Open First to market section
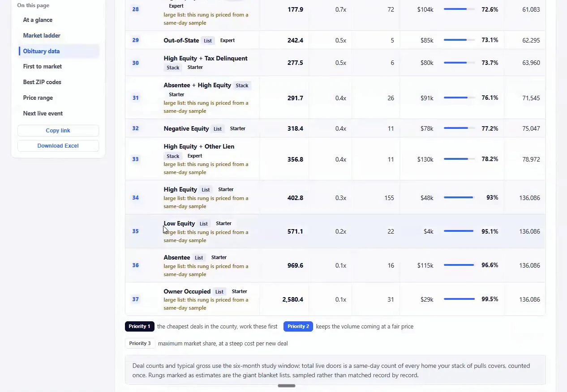The height and width of the screenshot is (392, 567). tap(43, 67)
